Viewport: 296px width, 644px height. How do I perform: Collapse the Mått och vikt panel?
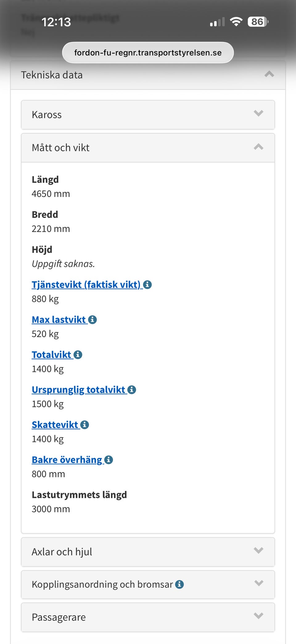click(258, 147)
